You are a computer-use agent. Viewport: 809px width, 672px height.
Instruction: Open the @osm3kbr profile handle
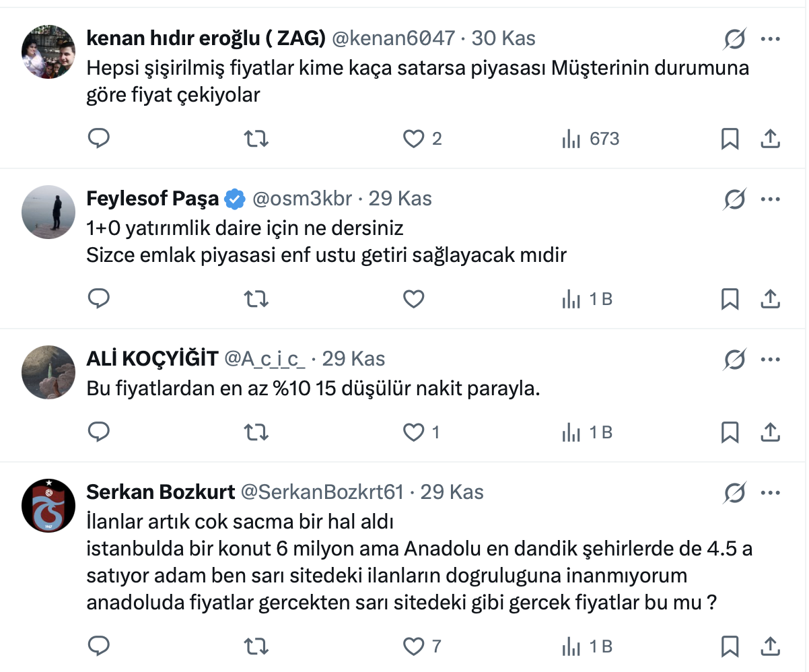pyautogui.click(x=302, y=199)
